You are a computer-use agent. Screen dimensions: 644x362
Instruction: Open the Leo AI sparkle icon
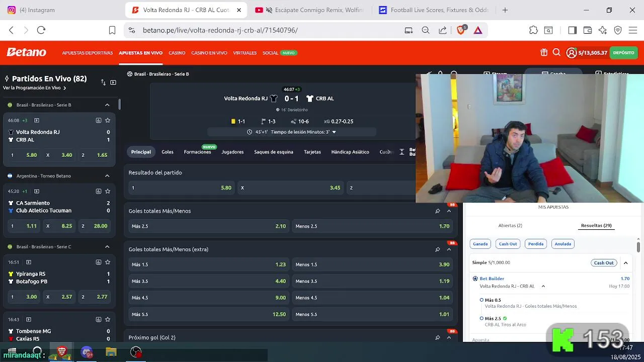tap(603, 30)
